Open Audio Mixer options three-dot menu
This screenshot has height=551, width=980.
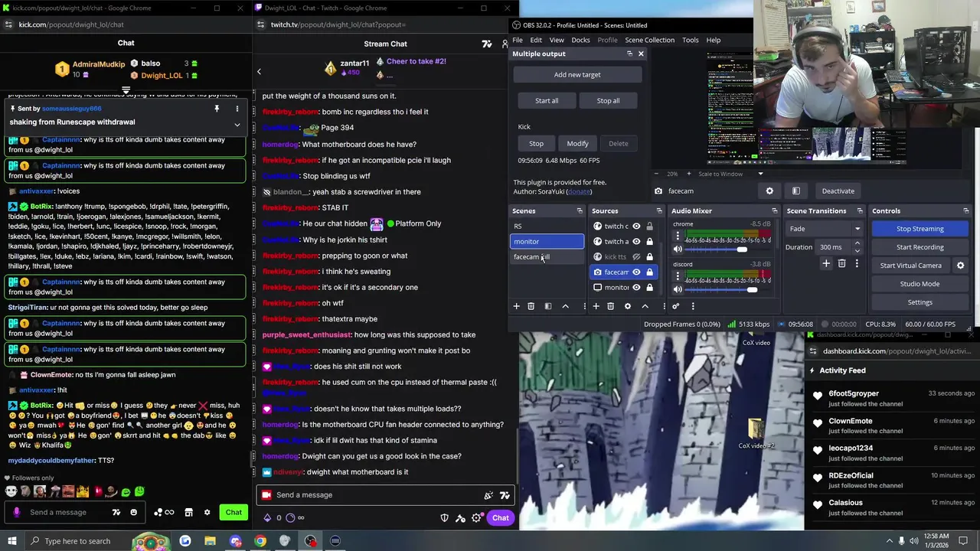click(693, 306)
